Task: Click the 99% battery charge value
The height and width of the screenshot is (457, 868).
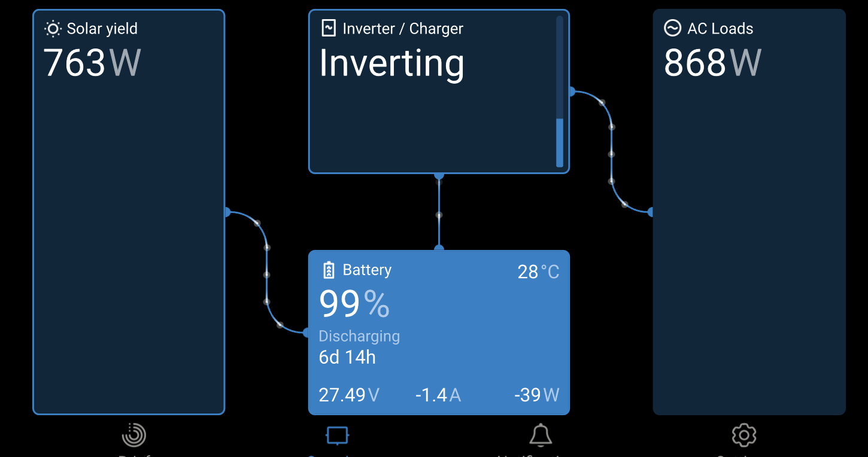Action: tap(354, 304)
